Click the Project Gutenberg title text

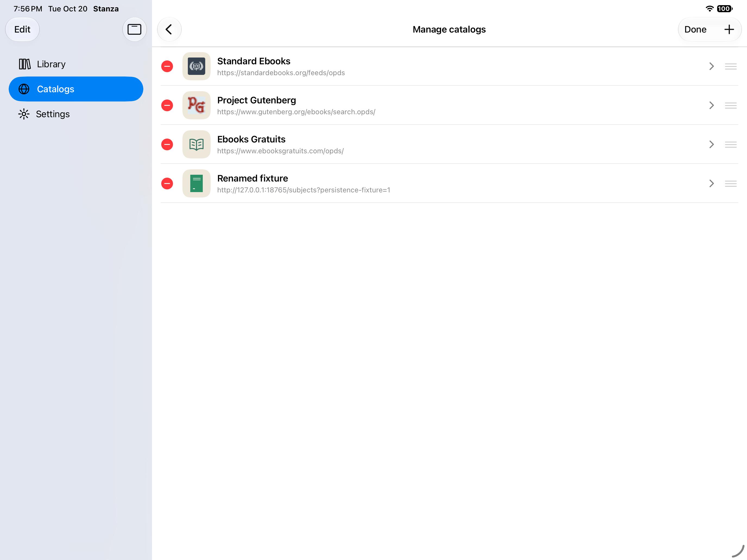pos(256,100)
